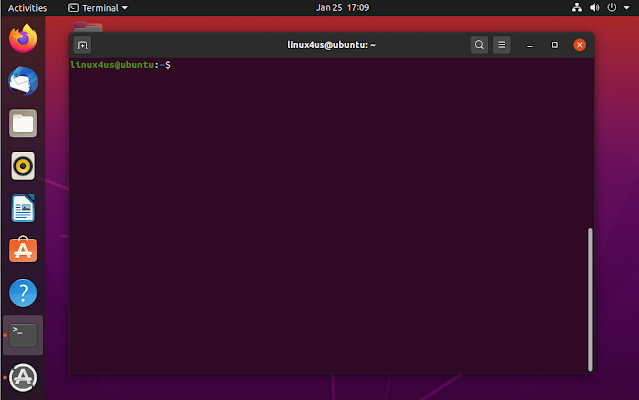Maximize the terminal window
The height and width of the screenshot is (400, 639).
(x=555, y=45)
